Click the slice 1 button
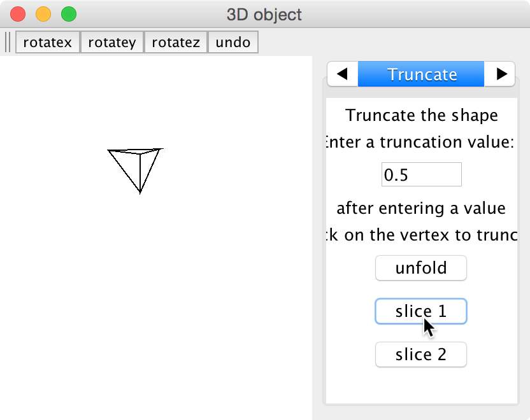Viewport: 530px width, 420px height. click(x=421, y=311)
